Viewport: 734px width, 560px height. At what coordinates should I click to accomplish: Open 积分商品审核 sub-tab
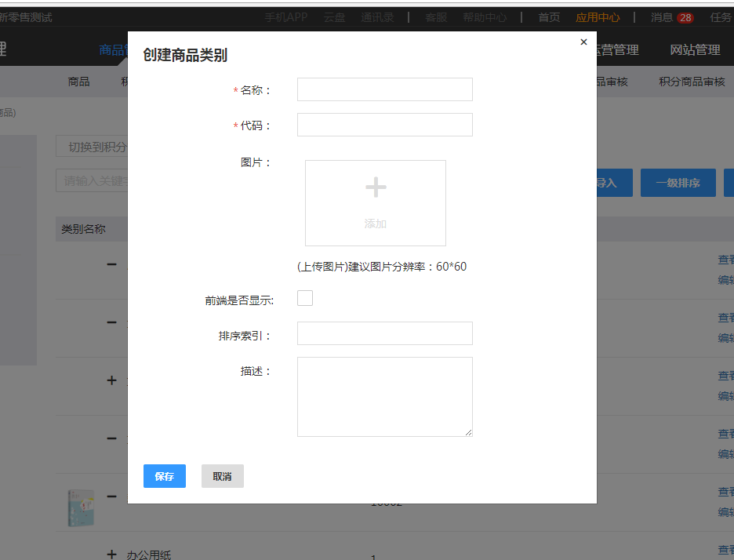click(692, 82)
